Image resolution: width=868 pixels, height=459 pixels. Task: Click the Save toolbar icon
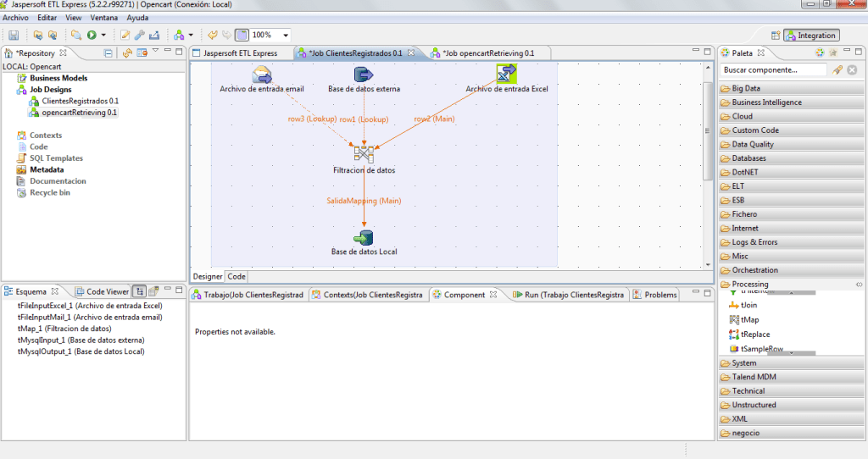click(14, 35)
